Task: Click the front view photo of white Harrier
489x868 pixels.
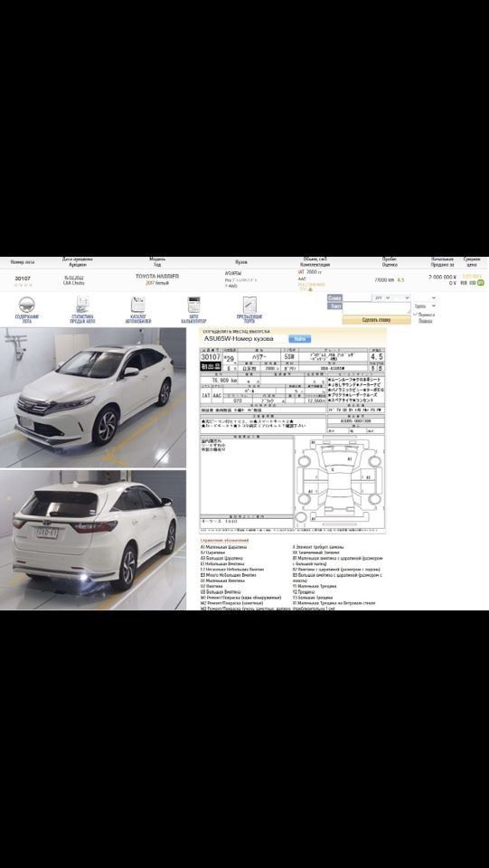Action: click(93, 398)
